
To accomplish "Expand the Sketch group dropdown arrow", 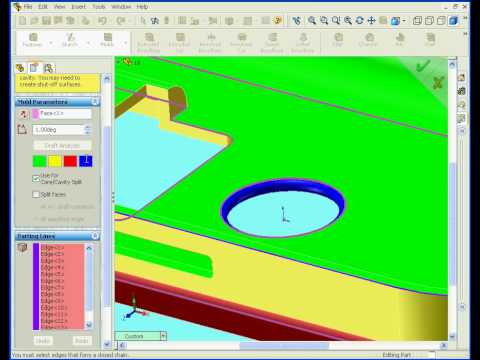I will pos(88,43).
